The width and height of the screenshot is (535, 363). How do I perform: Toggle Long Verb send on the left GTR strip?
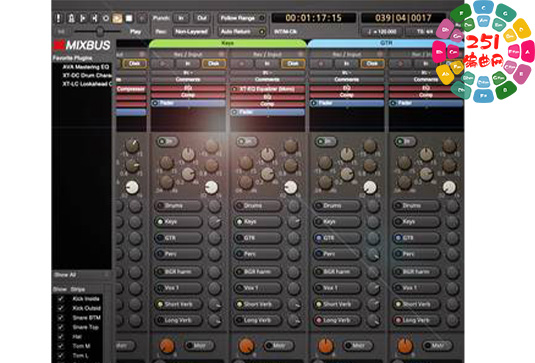336,320
